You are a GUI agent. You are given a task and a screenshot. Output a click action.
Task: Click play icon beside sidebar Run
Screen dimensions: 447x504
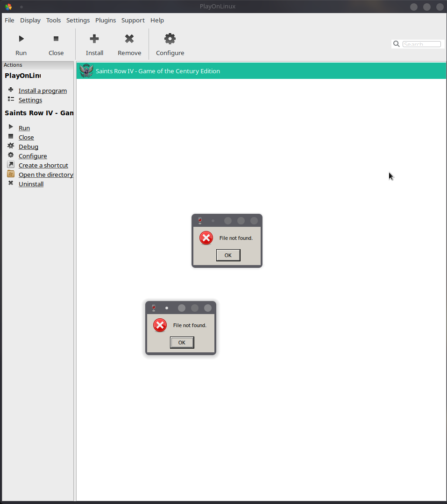pos(11,127)
